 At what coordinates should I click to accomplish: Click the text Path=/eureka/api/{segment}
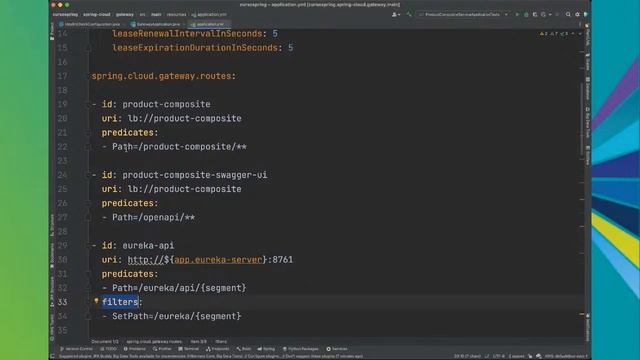point(179,288)
